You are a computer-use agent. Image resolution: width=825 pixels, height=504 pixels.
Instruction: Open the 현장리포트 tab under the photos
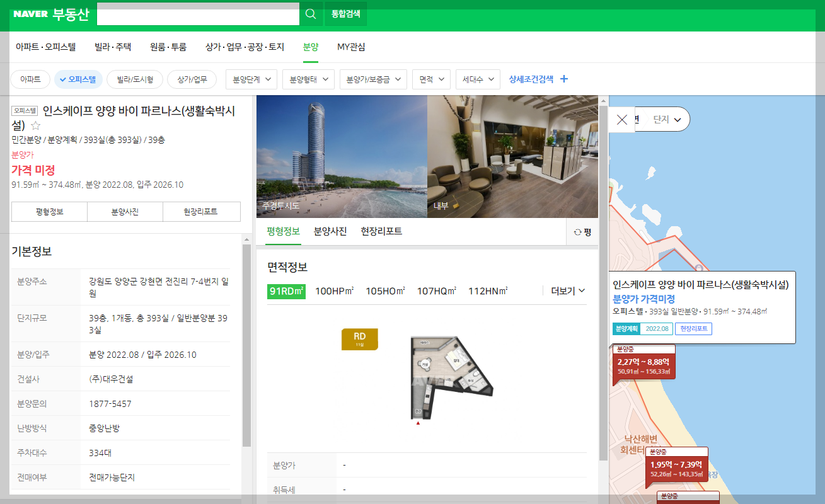tap(381, 231)
